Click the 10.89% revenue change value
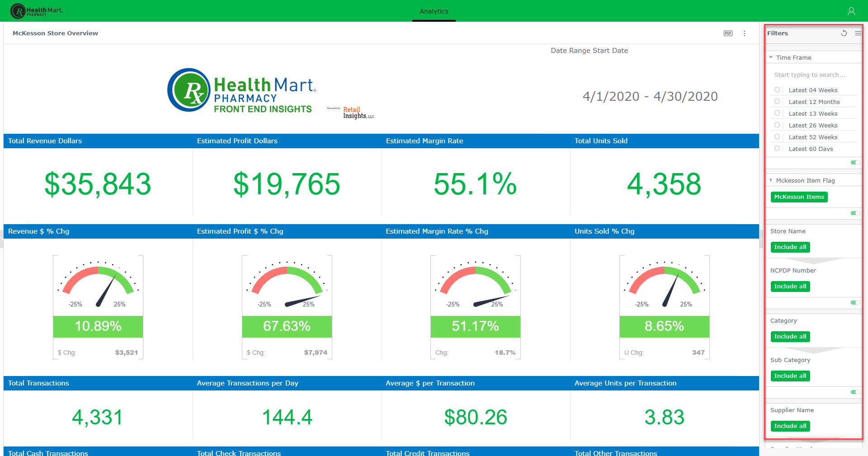 [x=98, y=326]
